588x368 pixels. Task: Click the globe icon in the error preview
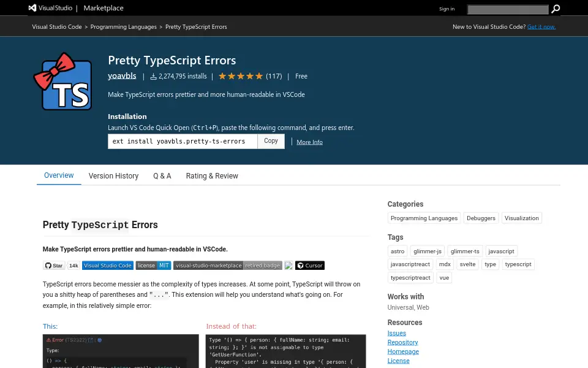tap(99, 340)
